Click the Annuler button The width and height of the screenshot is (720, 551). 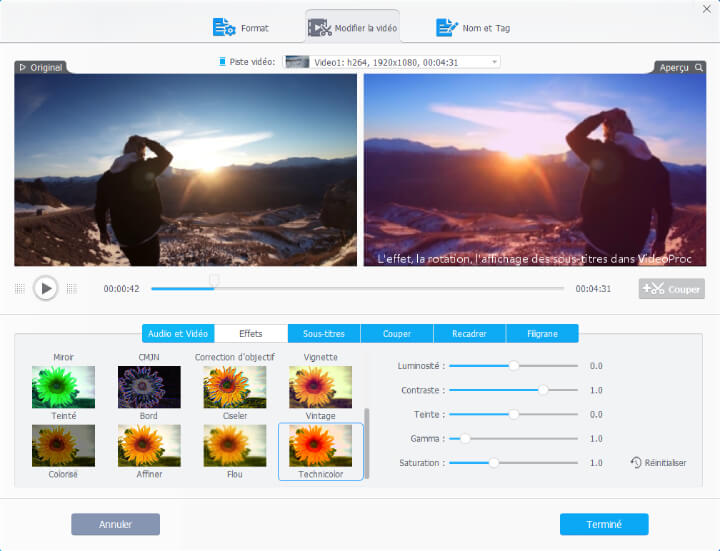(116, 524)
